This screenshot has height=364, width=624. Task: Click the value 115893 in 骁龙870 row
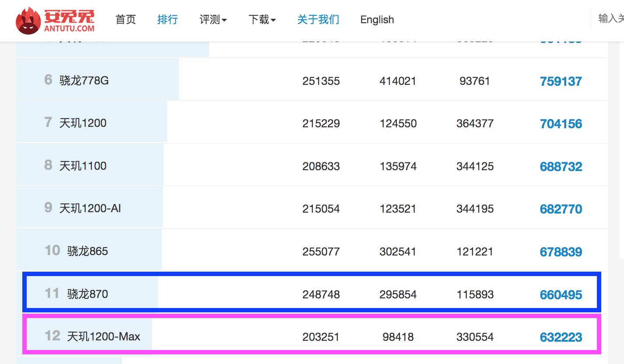[475, 294]
